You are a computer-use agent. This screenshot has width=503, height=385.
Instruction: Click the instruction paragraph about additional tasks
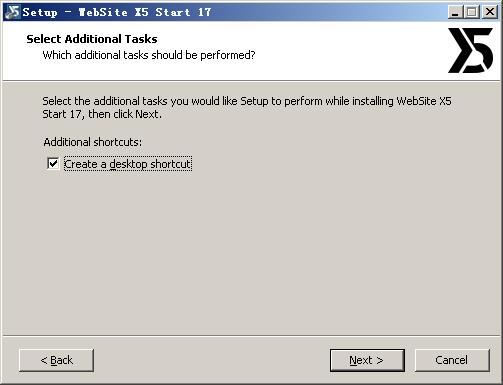pyautogui.click(x=247, y=107)
